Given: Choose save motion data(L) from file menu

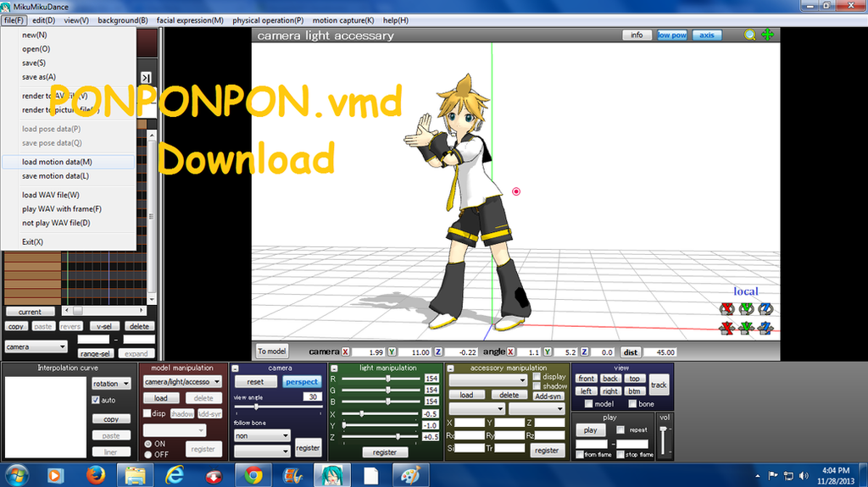Looking at the screenshot, I should [69, 176].
